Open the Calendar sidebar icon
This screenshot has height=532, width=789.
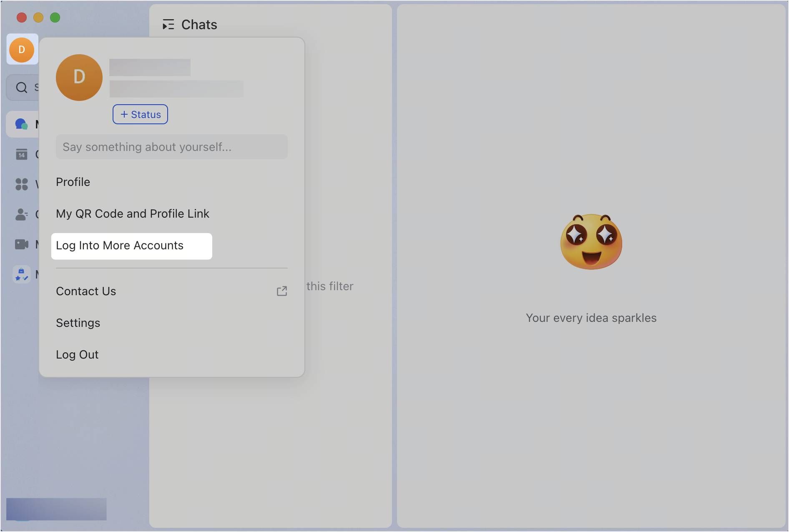21,154
